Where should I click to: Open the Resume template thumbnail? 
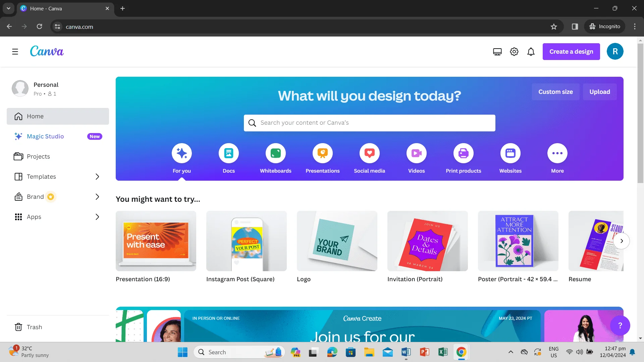pyautogui.click(x=596, y=241)
